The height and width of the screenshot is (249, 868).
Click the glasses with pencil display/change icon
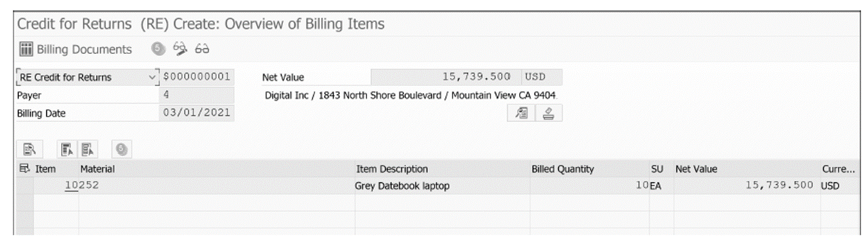(x=179, y=49)
